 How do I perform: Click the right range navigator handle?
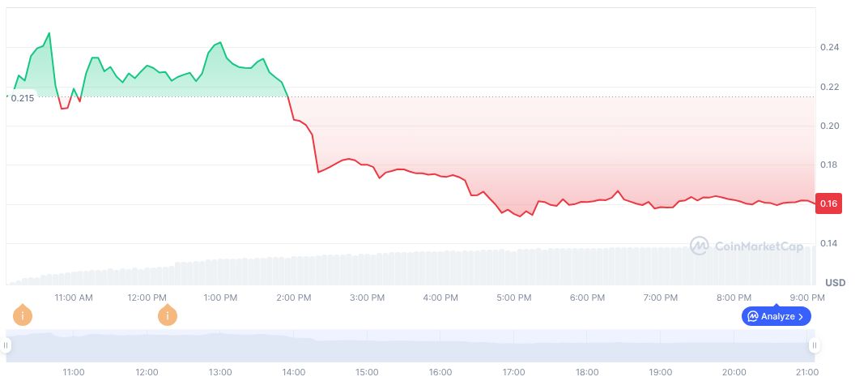click(815, 345)
